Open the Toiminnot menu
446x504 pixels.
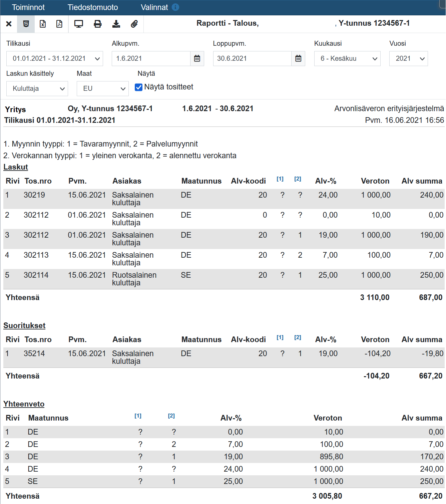point(28,7)
